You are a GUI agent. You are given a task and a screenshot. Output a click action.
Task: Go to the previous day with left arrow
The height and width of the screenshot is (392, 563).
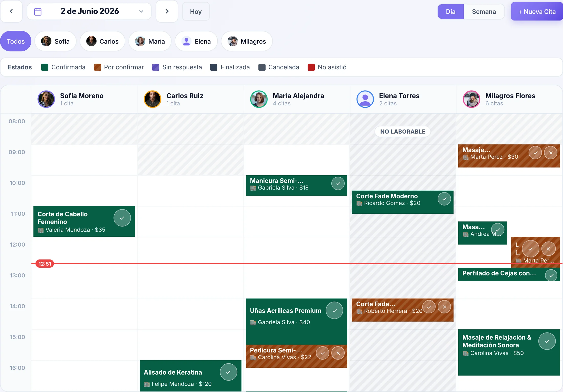point(11,11)
